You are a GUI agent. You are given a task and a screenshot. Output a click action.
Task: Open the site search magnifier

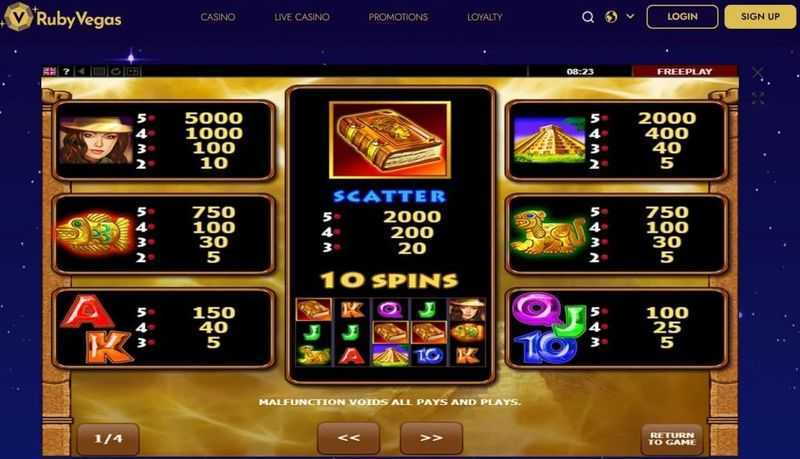(588, 17)
